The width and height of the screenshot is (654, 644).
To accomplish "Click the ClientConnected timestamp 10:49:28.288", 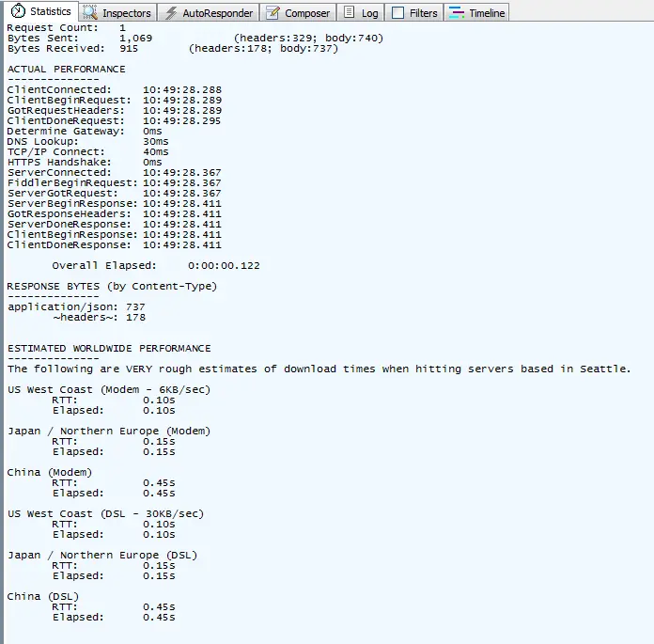I will click(182, 89).
